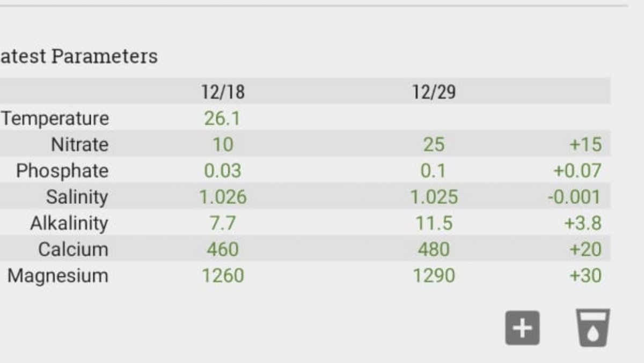
Task: Open the Magnesium parameter label
Action: [x=58, y=276]
